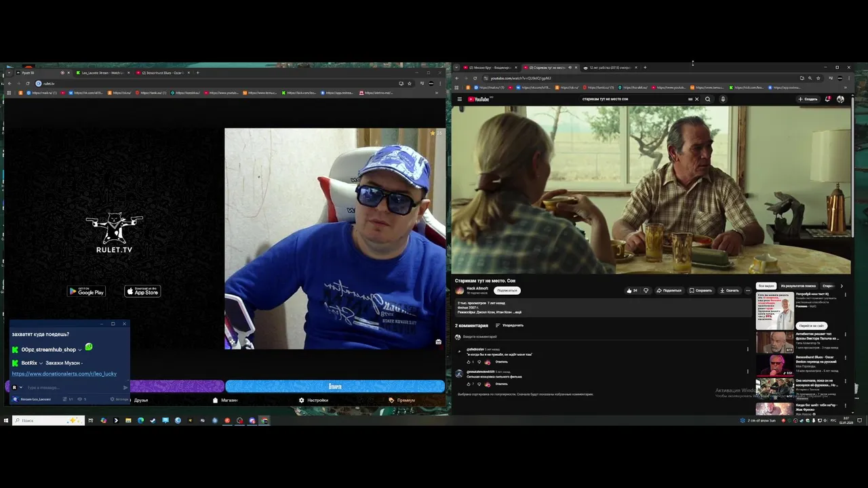Open the Настройки section on rulet.tv
The height and width of the screenshot is (488, 868).
pos(313,400)
